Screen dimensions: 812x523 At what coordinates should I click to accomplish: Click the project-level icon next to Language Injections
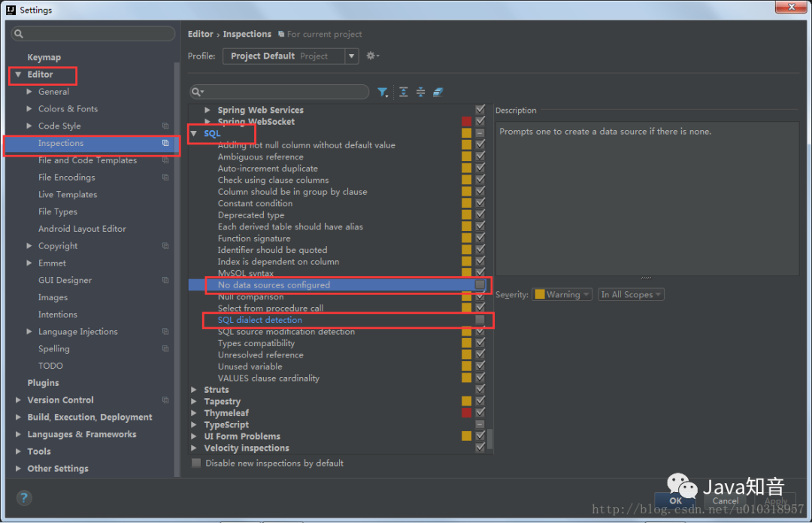pos(165,331)
